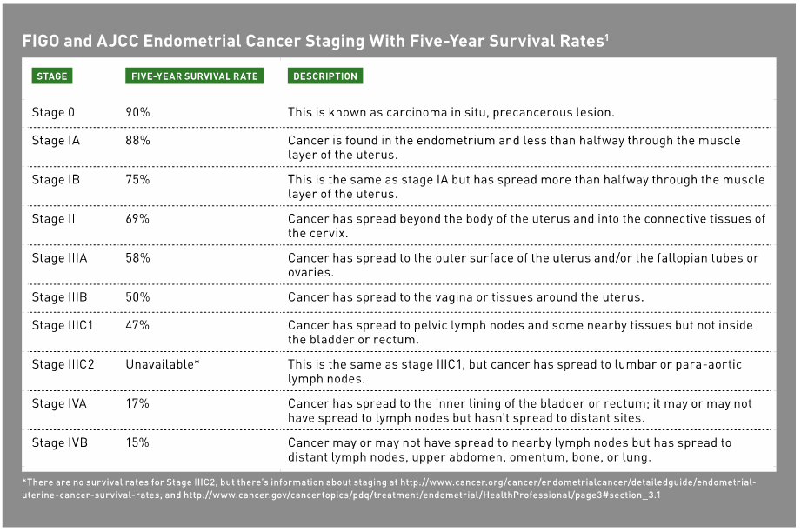
Task: Select the Stage II row label
Action: click(x=54, y=219)
